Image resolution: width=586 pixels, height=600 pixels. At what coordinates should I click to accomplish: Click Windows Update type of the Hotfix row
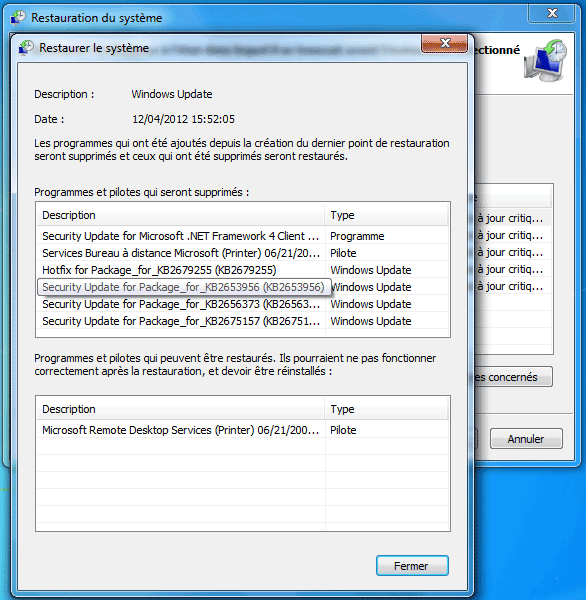coord(371,270)
